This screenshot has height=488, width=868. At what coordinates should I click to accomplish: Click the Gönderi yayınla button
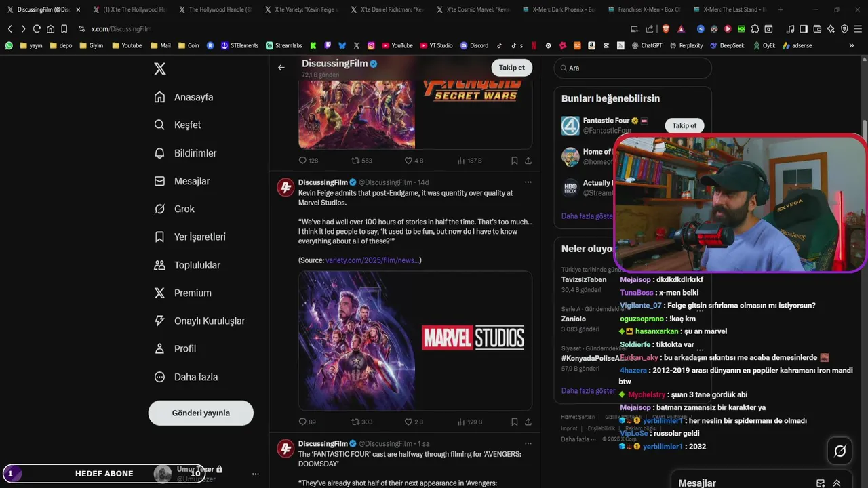click(x=201, y=413)
